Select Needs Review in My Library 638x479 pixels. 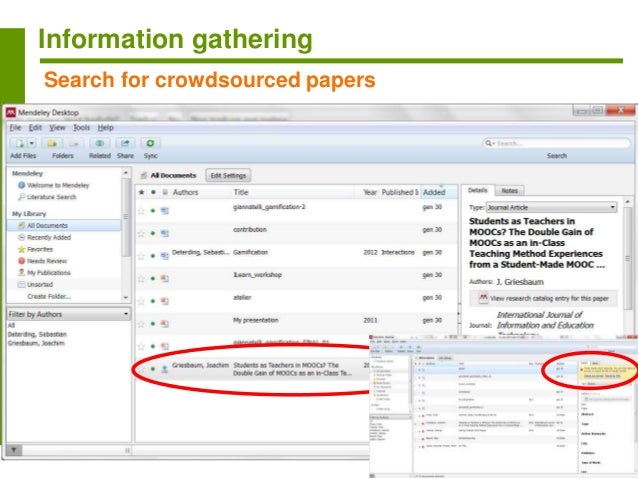pos(47,261)
